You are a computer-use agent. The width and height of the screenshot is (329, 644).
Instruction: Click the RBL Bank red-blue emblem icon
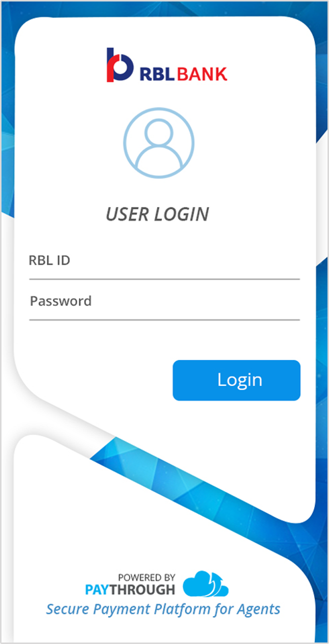(119, 65)
